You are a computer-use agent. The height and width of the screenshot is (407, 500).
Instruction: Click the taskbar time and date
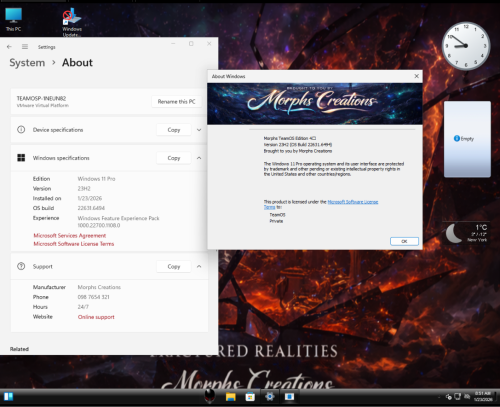(483, 397)
